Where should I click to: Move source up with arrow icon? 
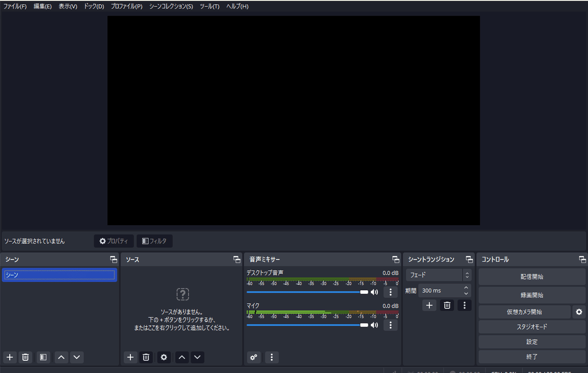coord(182,357)
